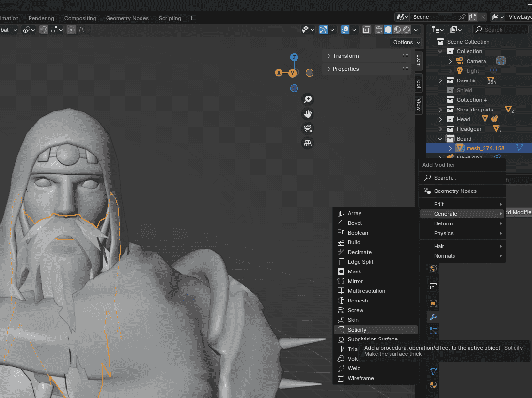The height and width of the screenshot is (398, 532).
Task: Add the Boolean modifier
Action: coord(376,233)
